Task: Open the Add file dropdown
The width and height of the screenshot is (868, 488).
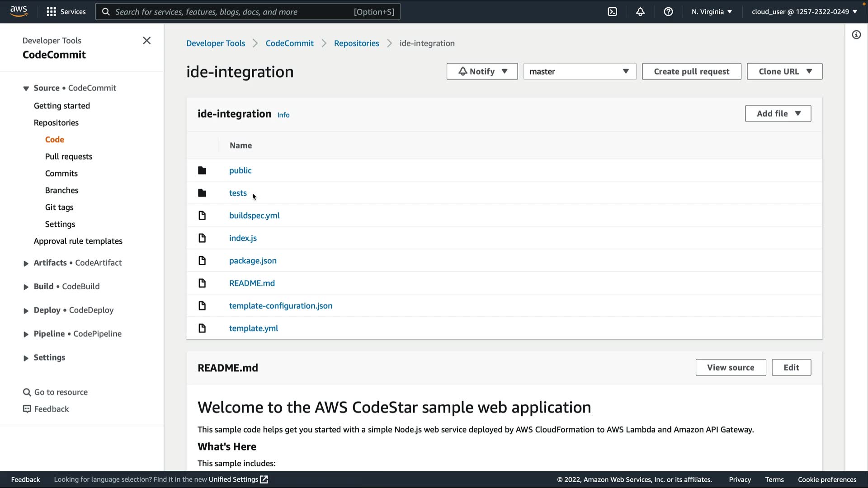Action: [x=778, y=113]
